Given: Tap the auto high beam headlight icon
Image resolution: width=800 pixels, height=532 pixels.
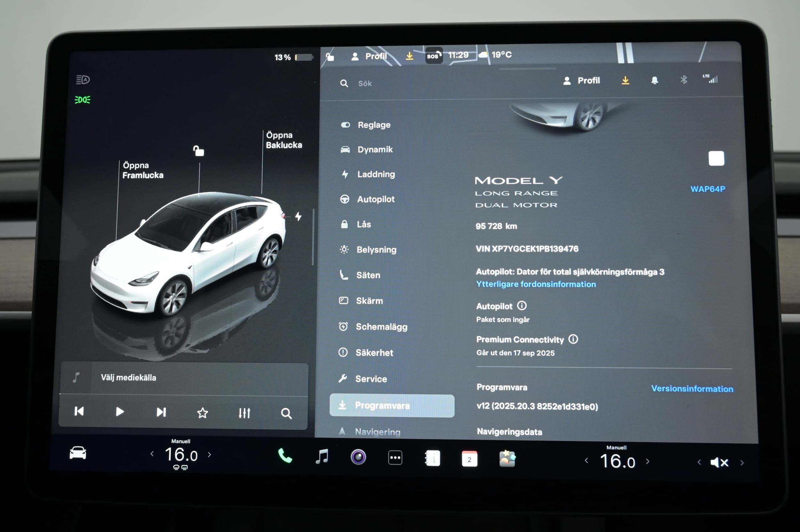Looking at the screenshot, I should (83, 80).
